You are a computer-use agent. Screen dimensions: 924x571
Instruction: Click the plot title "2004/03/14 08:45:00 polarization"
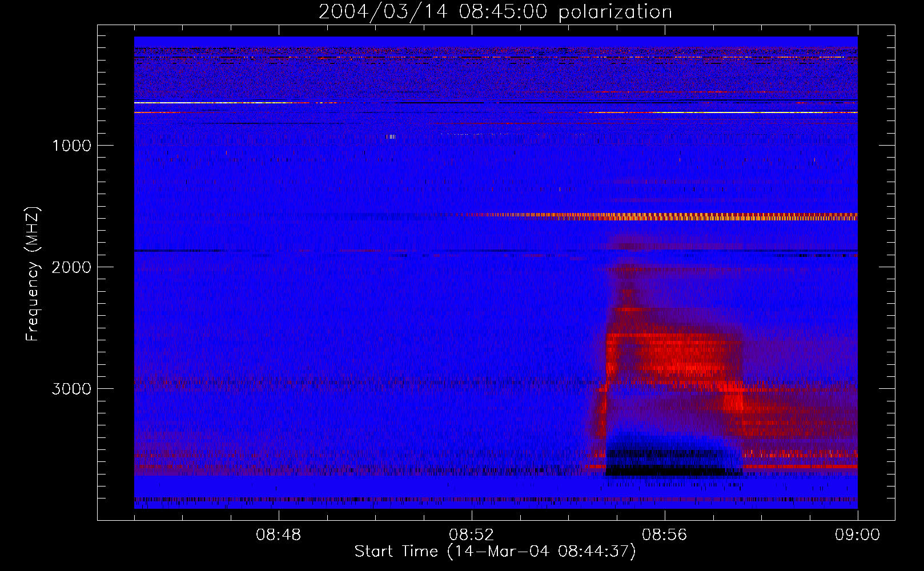495,11
